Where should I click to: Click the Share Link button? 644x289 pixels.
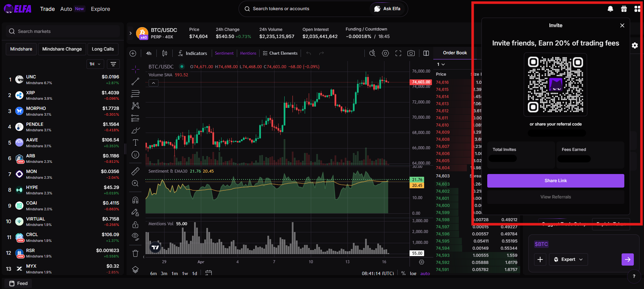(555, 181)
